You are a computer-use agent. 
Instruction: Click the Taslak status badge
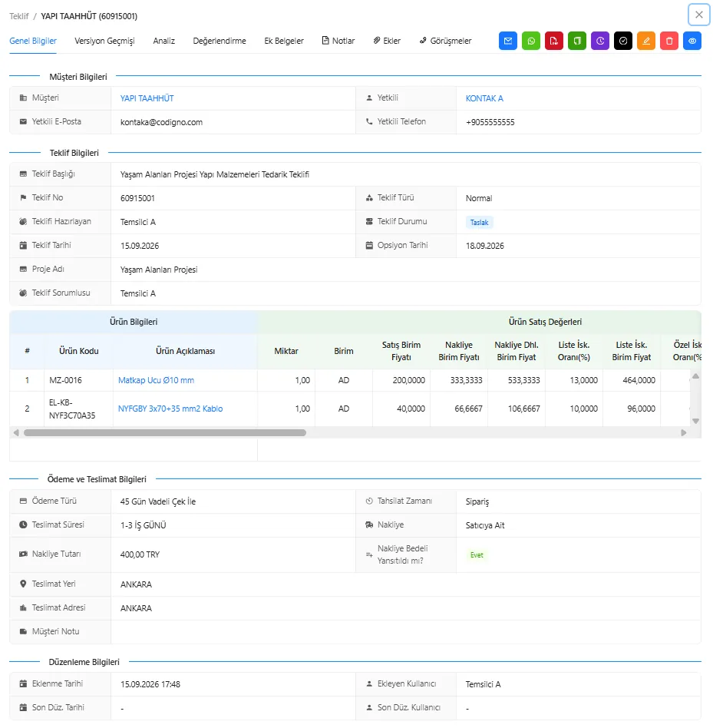click(x=479, y=223)
